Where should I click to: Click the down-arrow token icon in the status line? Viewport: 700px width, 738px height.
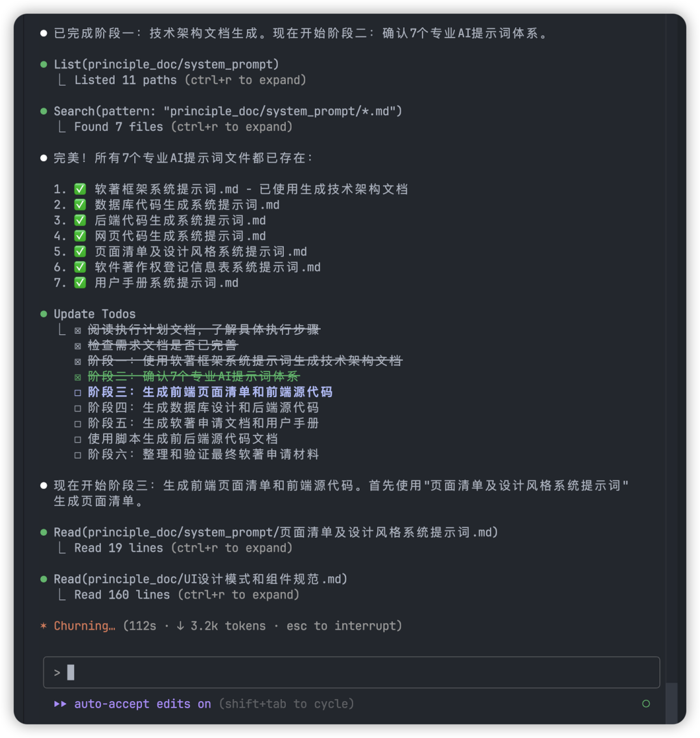(x=180, y=625)
